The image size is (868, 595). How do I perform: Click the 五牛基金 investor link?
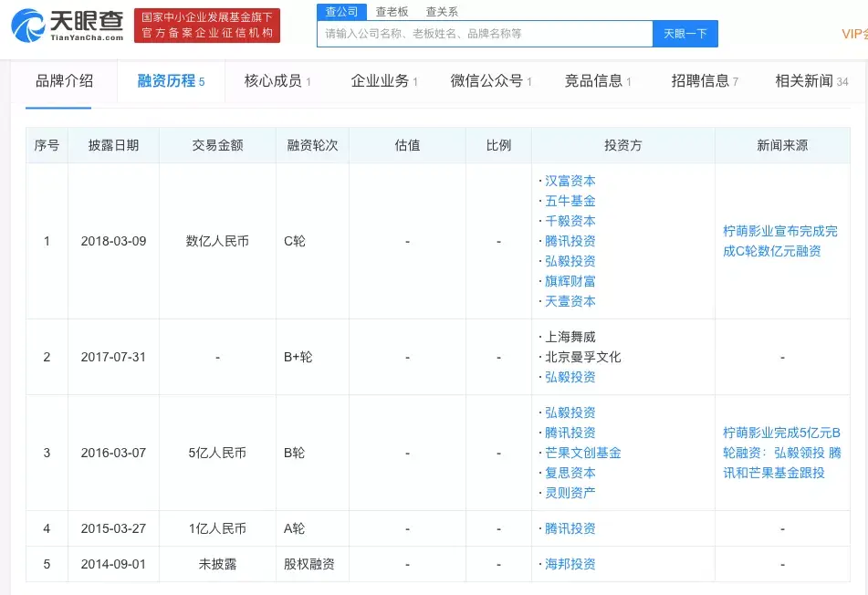pos(570,201)
